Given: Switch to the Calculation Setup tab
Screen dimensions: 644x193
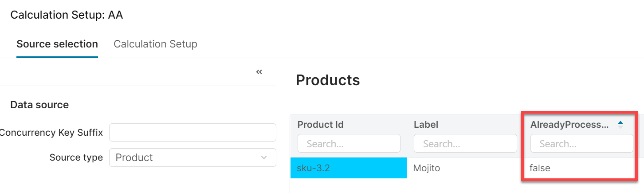Looking at the screenshot, I should click(x=155, y=44).
